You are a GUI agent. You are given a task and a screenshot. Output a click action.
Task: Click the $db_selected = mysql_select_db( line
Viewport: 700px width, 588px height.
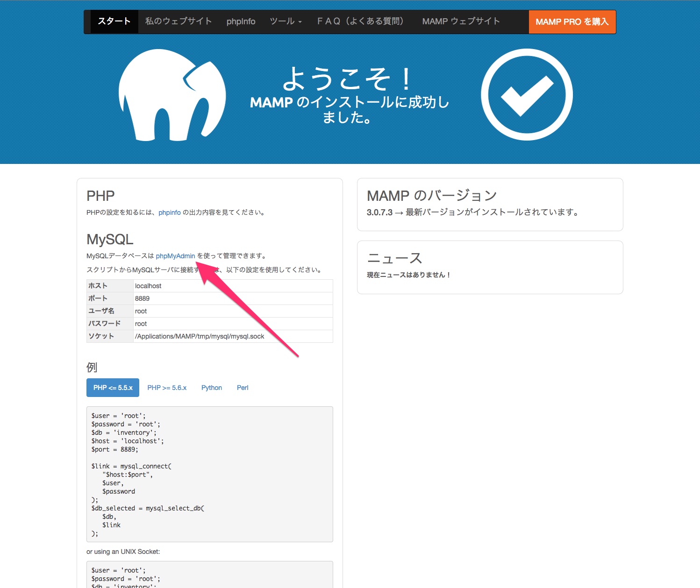[x=148, y=508]
